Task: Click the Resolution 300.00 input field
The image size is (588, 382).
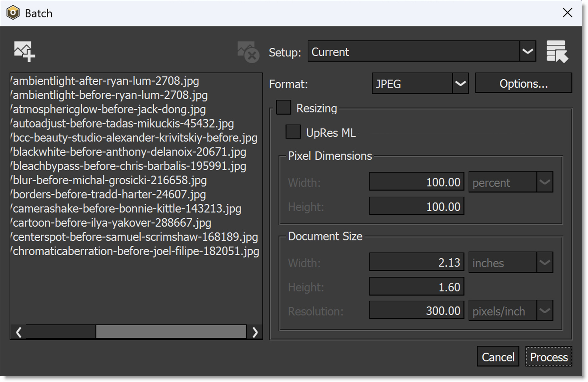Action: [416, 311]
